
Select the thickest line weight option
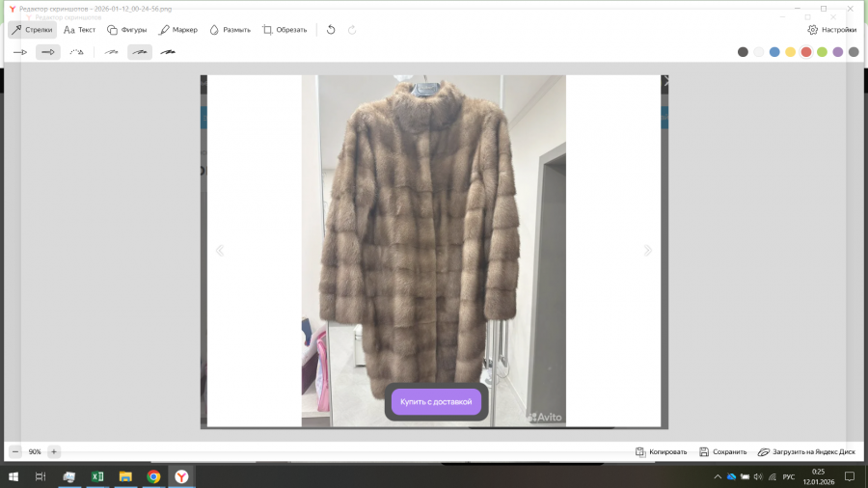click(x=168, y=52)
